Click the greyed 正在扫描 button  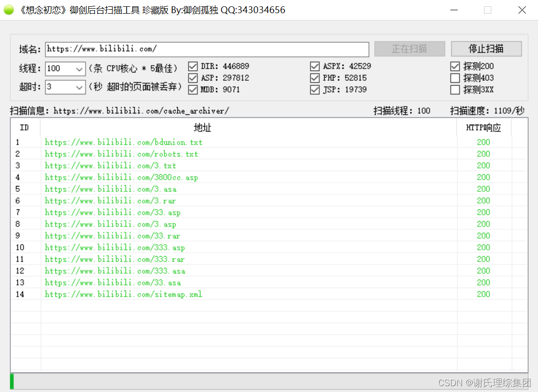(409, 49)
